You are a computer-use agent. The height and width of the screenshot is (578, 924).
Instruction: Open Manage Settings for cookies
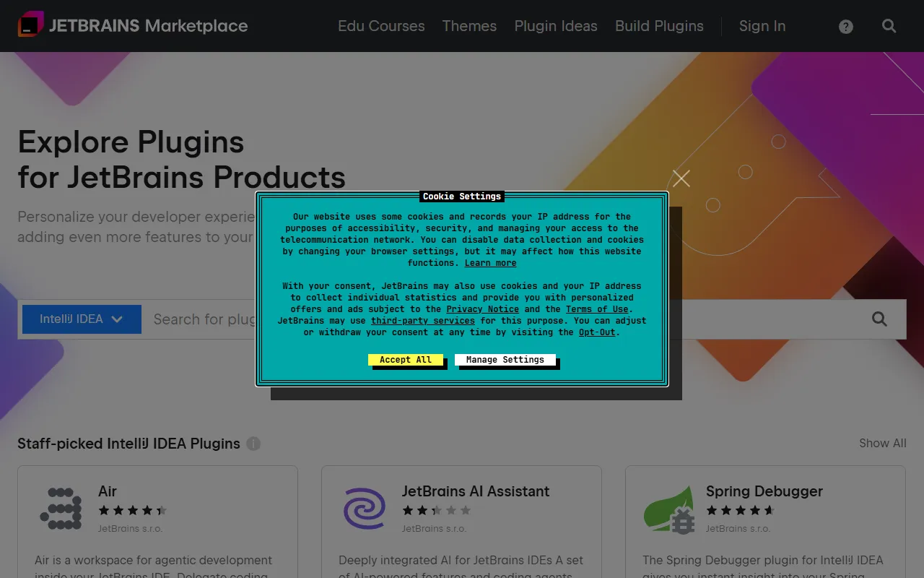[505, 360]
